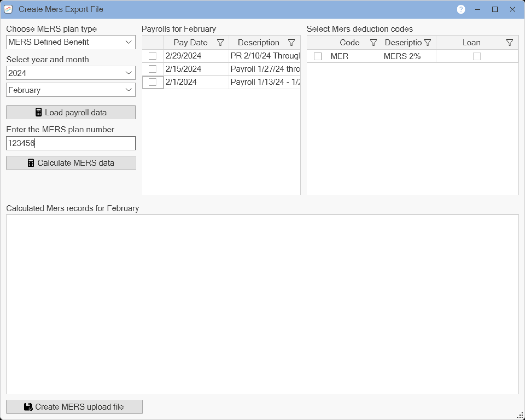The height and width of the screenshot is (420, 525).
Task: Click the Loan column header
Action: [477, 43]
